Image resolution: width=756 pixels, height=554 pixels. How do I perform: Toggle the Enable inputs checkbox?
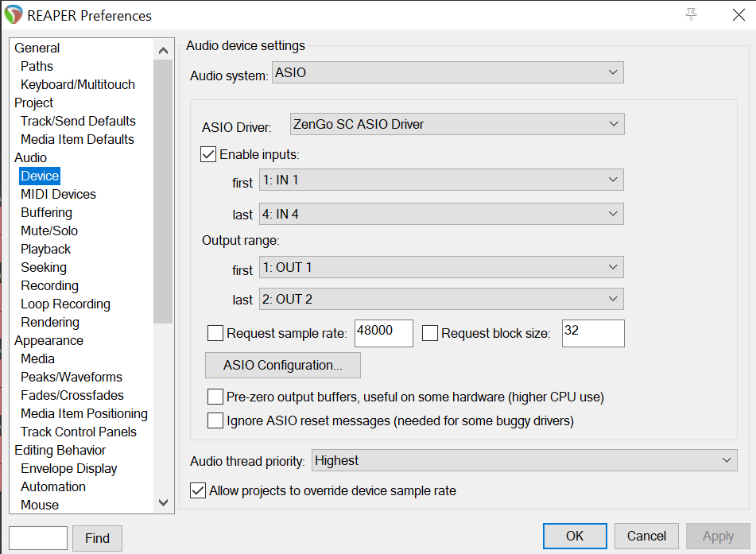pos(207,154)
